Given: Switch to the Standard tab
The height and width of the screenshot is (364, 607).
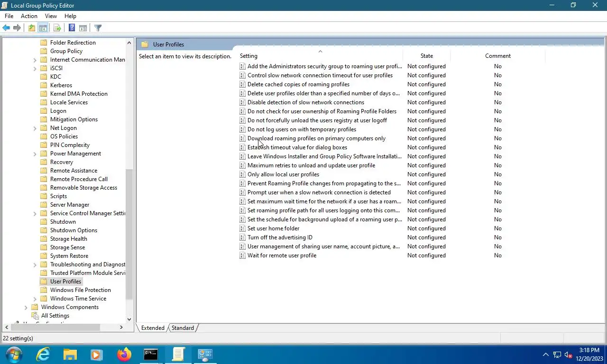Looking at the screenshot, I should coord(183,328).
